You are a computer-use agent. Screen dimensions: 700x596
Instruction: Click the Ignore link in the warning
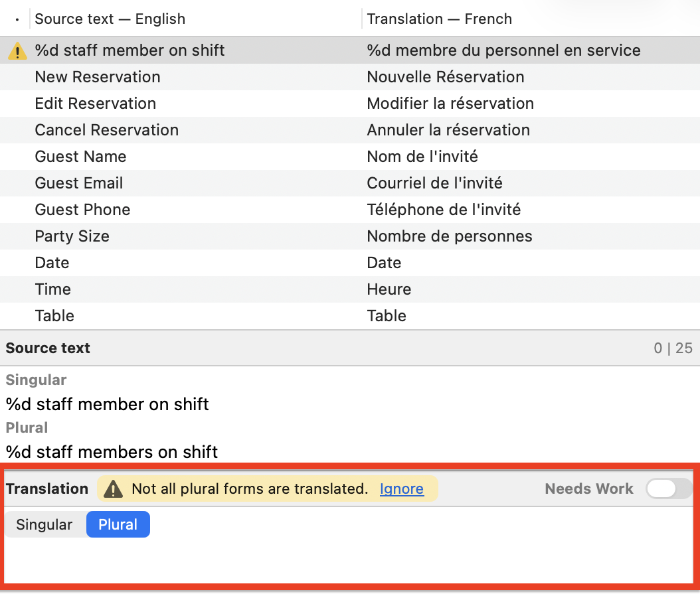click(x=402, y=489)
